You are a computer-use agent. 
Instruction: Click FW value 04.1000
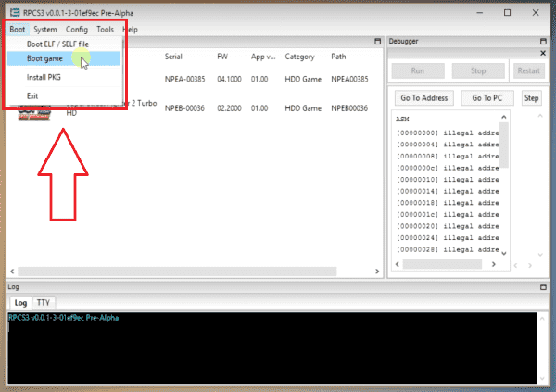(229, 79)
